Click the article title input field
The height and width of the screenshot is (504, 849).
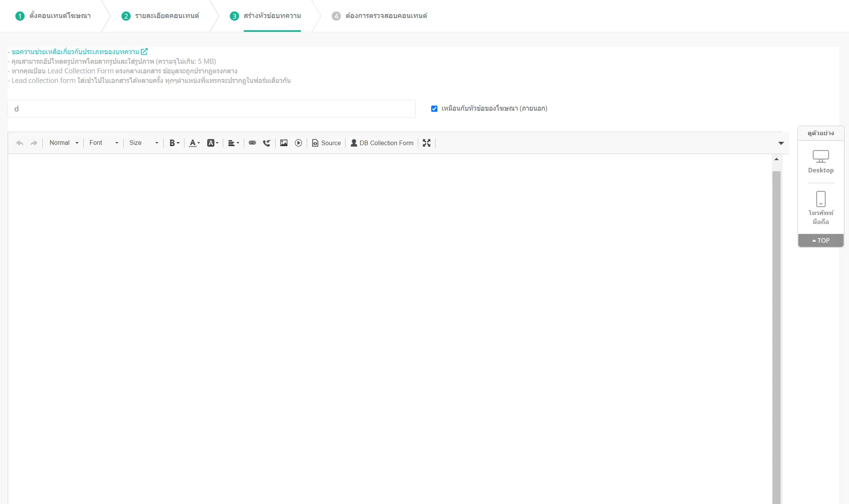pos(211,109)
